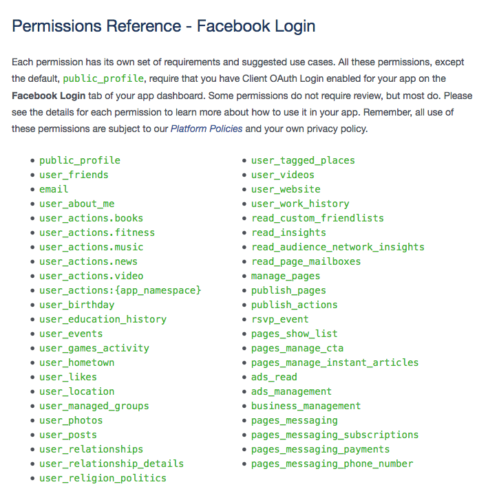Select user_managed_groups link
The width and height of the screenshot is (488, 500).
(94, 406)
